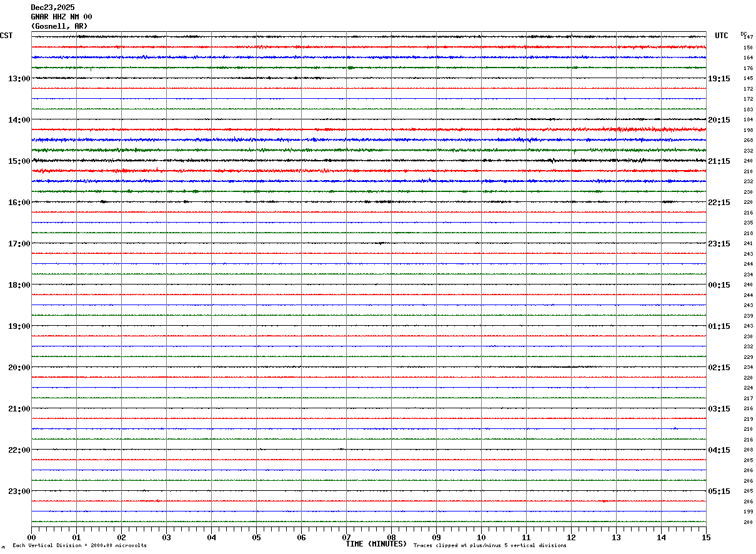Click the 22:15 UTC time label
756x554 pixels.
(719, 202)
